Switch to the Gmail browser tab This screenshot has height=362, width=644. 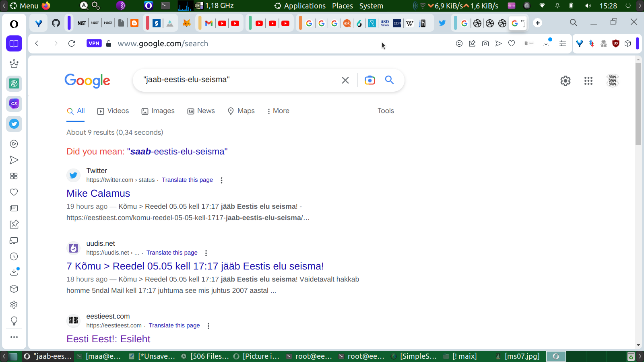click(209, 23)
